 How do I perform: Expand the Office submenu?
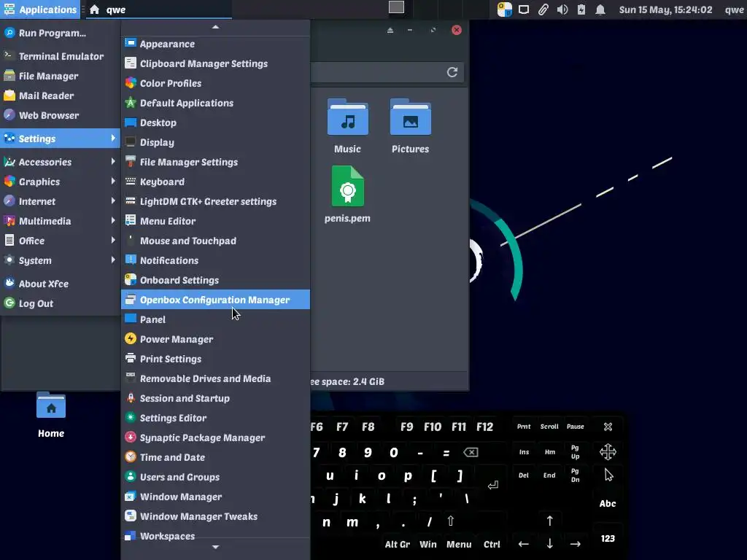pos(60,241)
